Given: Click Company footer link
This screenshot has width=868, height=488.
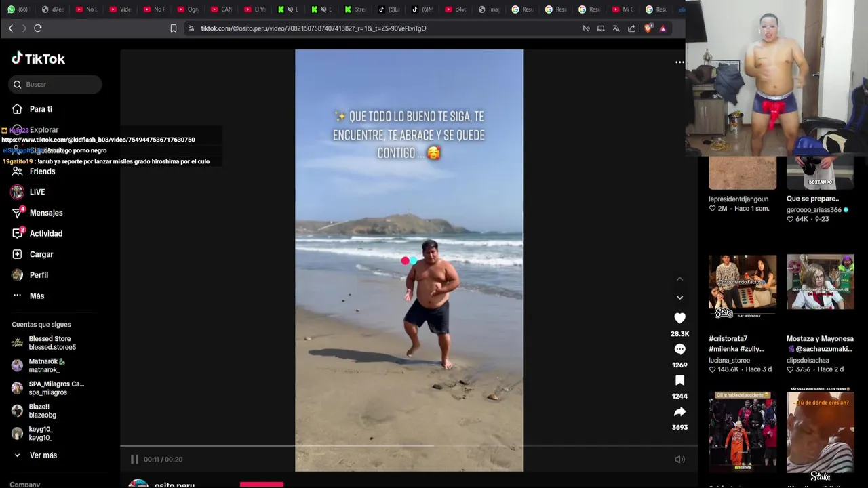Looking at the screenshot, I should (25, 484).
